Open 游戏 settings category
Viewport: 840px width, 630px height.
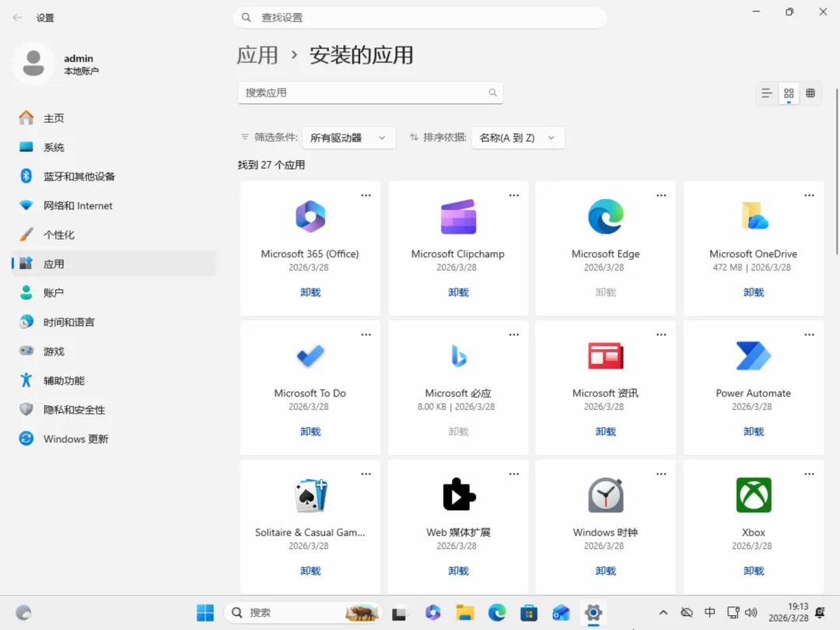click(x=114, y=352)
